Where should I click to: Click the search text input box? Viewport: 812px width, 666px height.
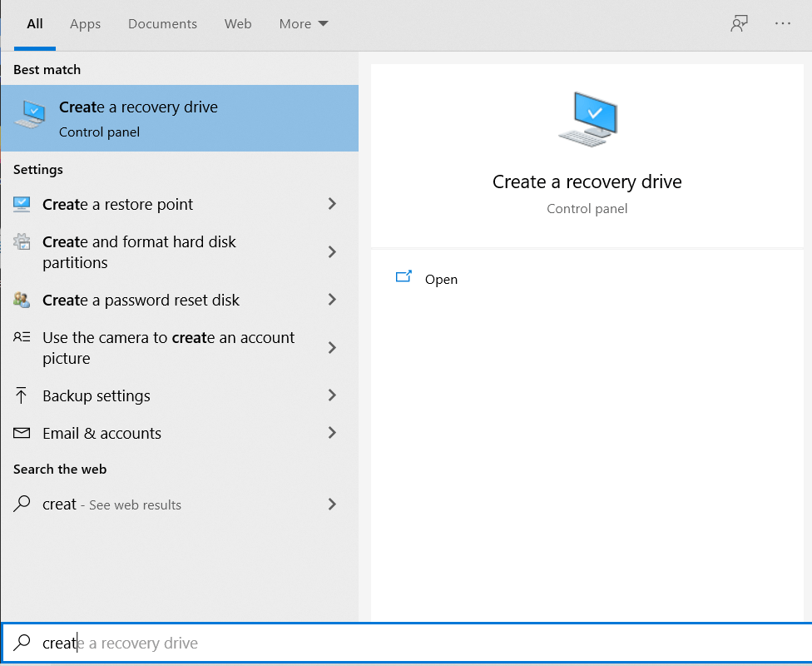(x=416, y=644)
